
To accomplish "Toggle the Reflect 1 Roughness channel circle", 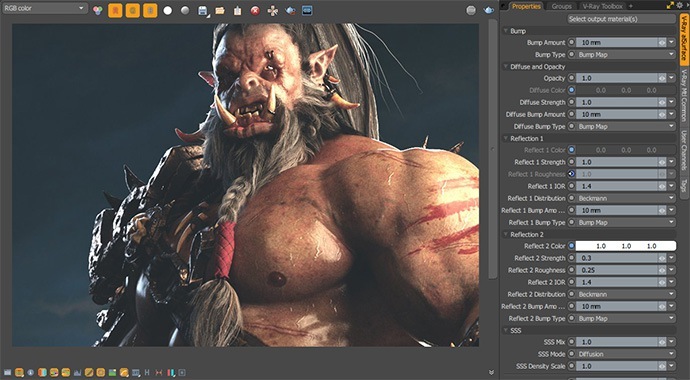I will click(571, 174).
